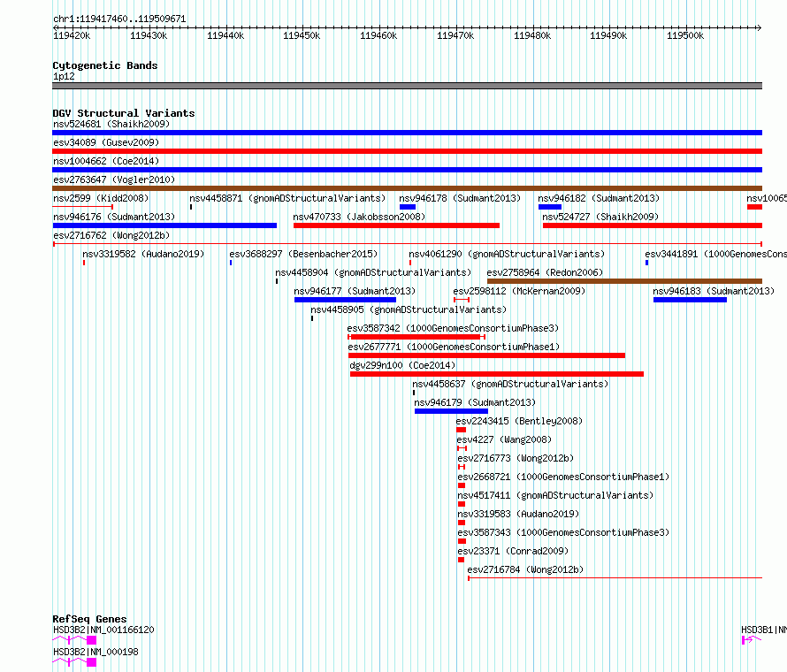Click nsv4458637 (gnomADStructuralVariants) label

(x=510, y=384)
